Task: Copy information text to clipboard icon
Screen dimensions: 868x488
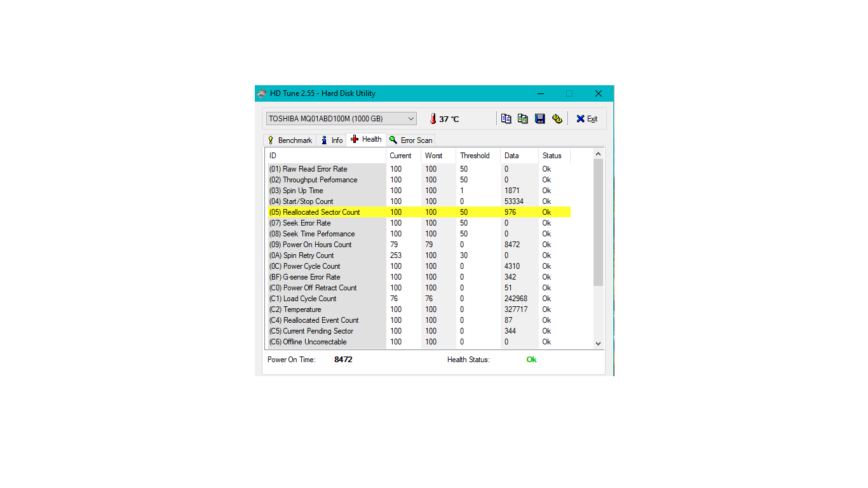Action: 506,119
